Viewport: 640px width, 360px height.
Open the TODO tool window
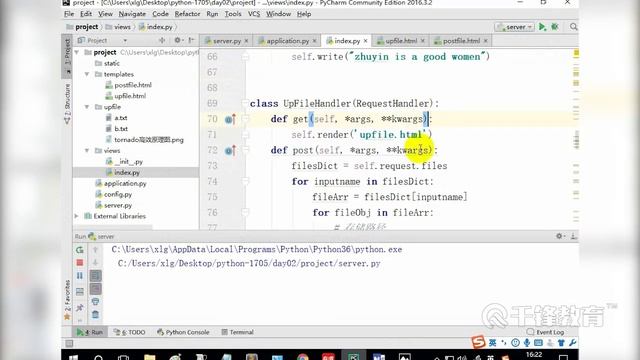(x=129, y=332)
